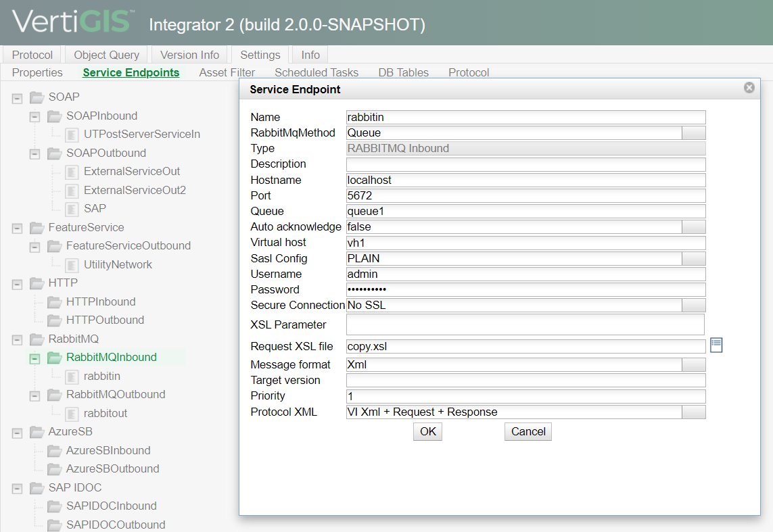
Task: Switch to the Object Query tab
Action: [x=106, y=55]
